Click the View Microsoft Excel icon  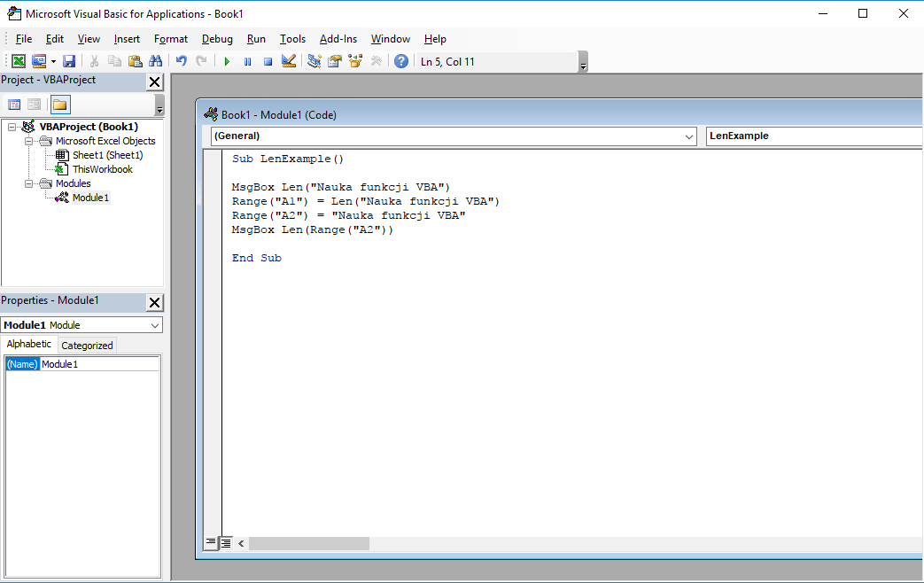[18, 60]
